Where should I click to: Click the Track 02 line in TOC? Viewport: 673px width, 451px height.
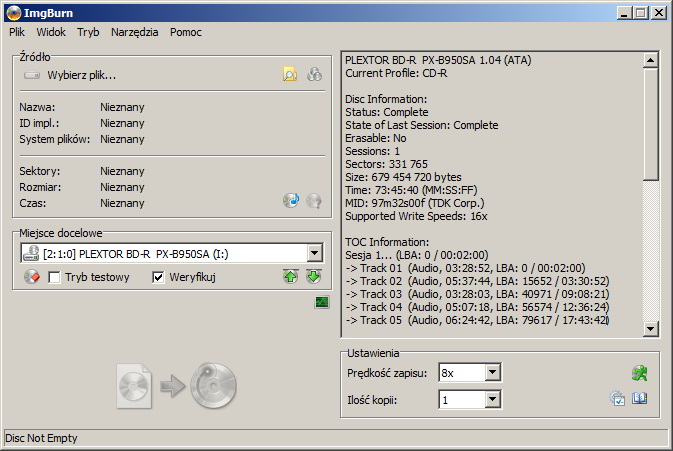click(477, 281)
